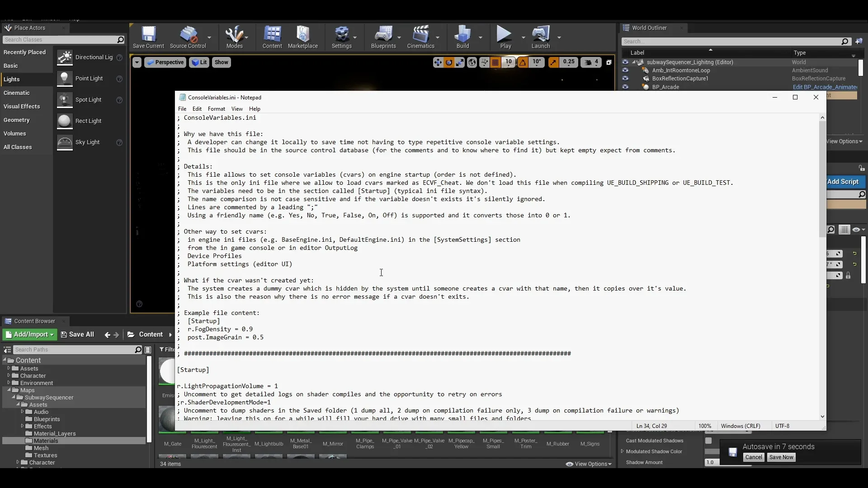Click Save Now in autosave dialog
This screenshot has height=488, width=868.
(781, 457)
